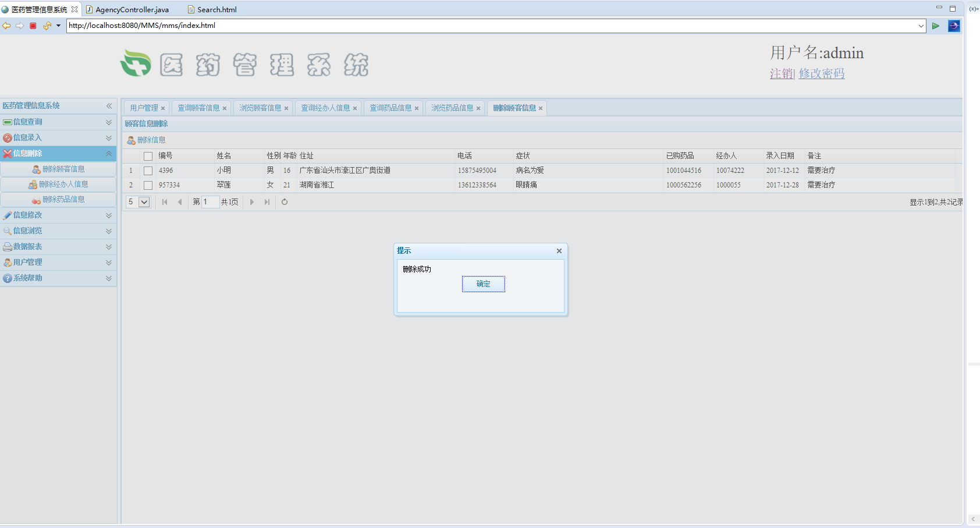Click the 修改密码 link
This screenshot has width=980, height=528.
(x=821, y=74)
